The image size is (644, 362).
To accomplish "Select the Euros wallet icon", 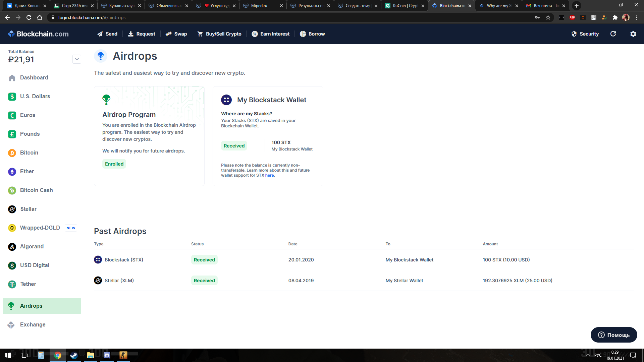I will [12, 115].
